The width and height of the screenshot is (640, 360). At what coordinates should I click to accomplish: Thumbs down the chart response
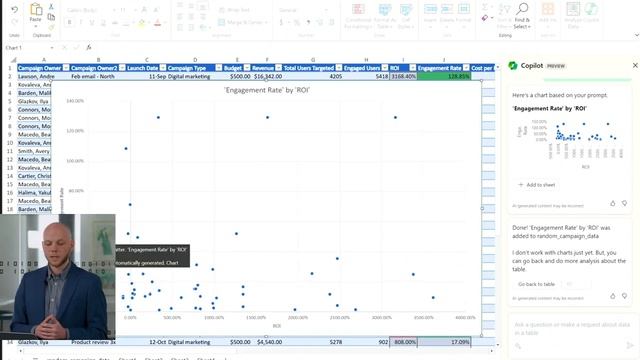[624, 203]
